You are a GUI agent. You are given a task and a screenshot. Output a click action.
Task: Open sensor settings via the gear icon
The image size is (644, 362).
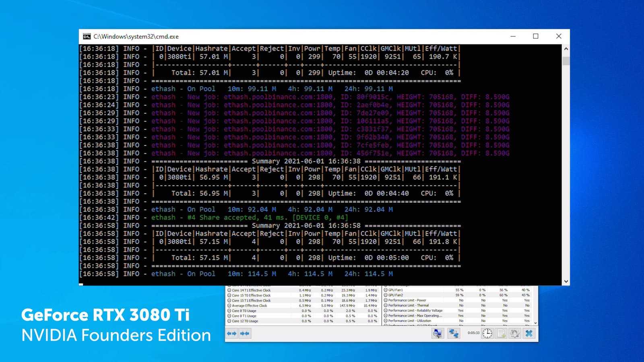(x=515, y=333)
